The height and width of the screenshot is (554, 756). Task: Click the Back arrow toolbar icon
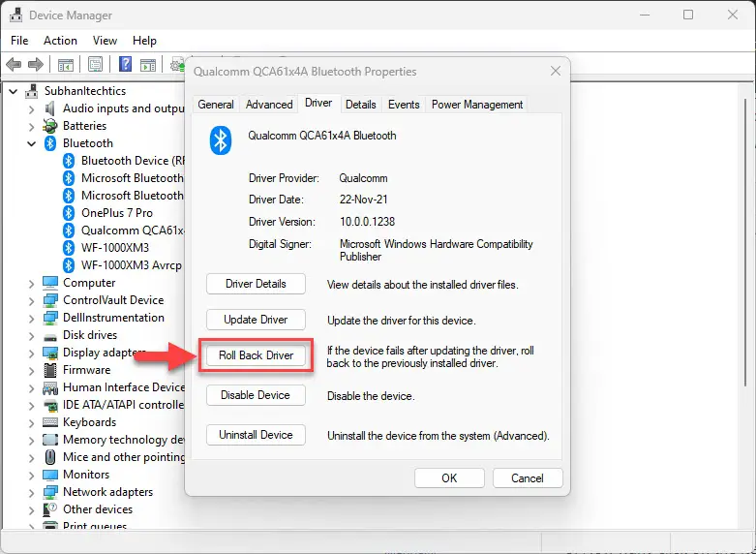click(x=14, y=64)
